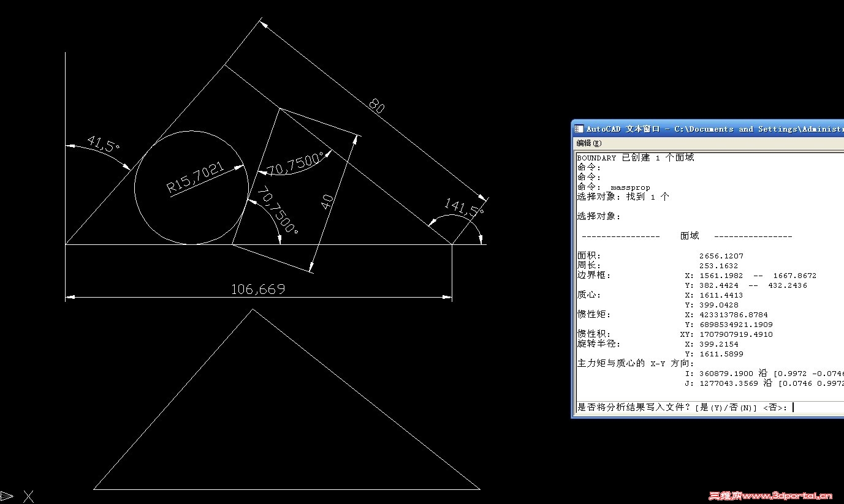The width and height of the screenshot is (844, 504).
Task: Select radius of gyration Y value 1611.5899
Action: 721,354
